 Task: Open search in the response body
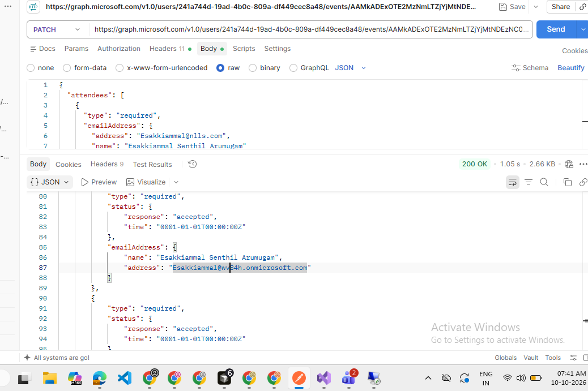[x=544, y=182]
